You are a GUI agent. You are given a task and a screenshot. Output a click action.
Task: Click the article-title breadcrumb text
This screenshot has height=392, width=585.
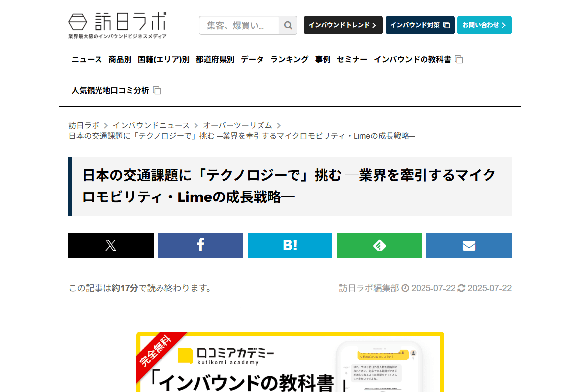tap(242, 136)
